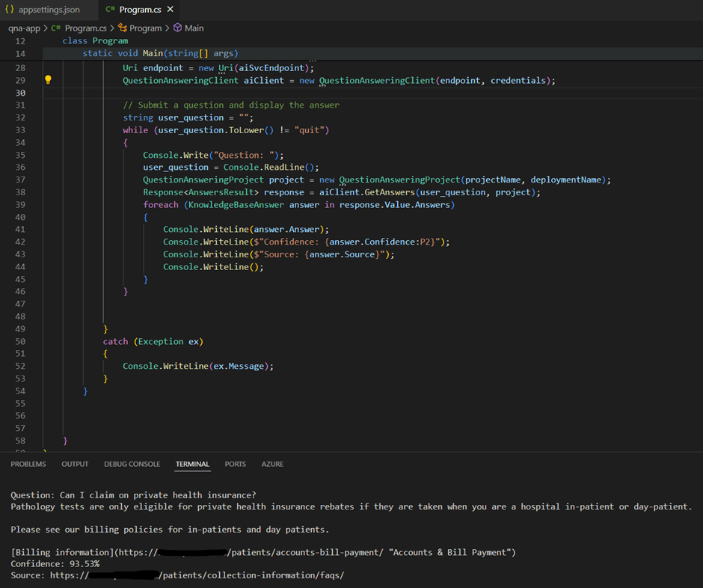Click the JSON braces icon on appsettings tab
703x588 pixels.
coord(10,10)
